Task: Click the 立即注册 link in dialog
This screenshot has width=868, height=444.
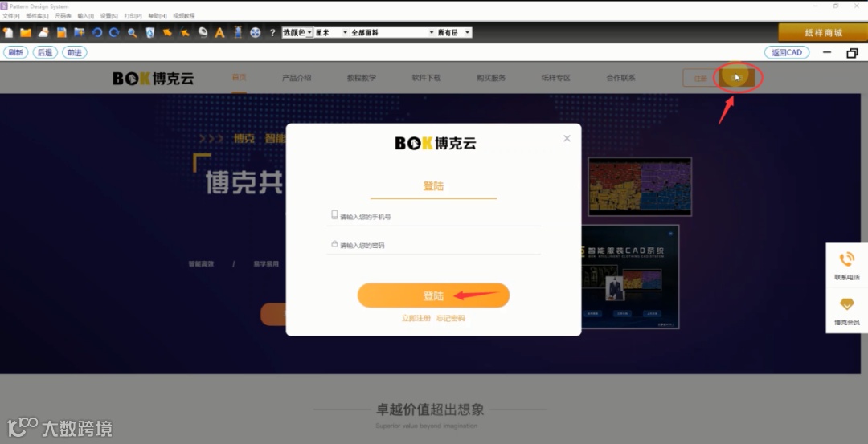Action: (x=416, y=319)
